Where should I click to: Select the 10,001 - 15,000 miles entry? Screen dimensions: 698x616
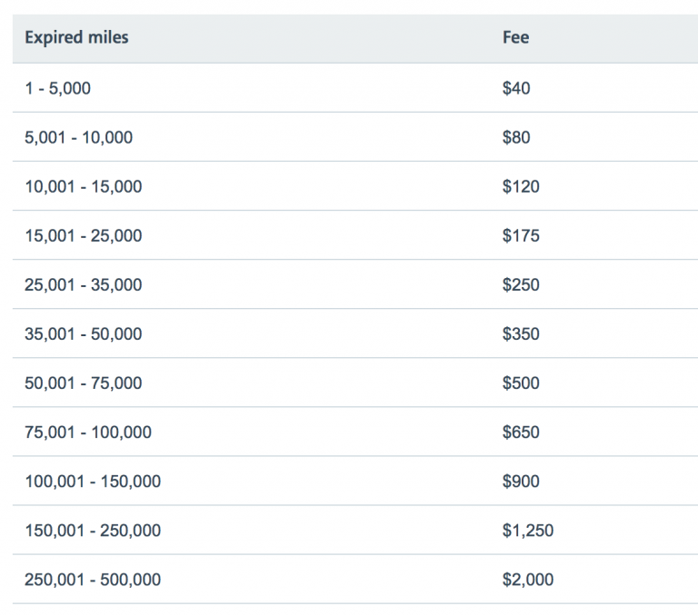(83, 187)
